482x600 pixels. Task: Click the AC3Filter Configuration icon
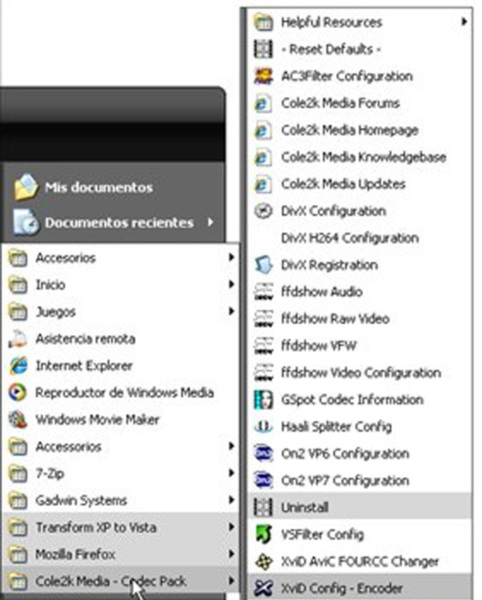pos(264,76)
